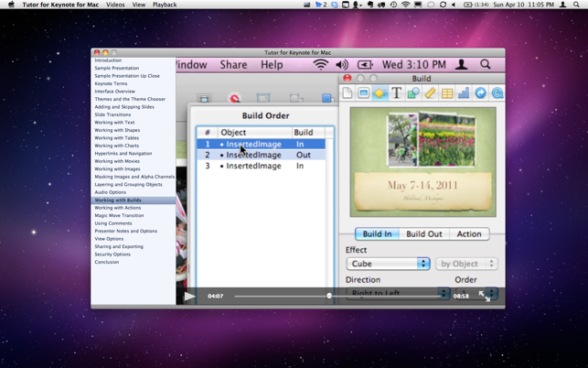Screen dimensions: 588x368
Task: Open the Chart inspector bar-graph icon
Action: (x=464, y=93)
